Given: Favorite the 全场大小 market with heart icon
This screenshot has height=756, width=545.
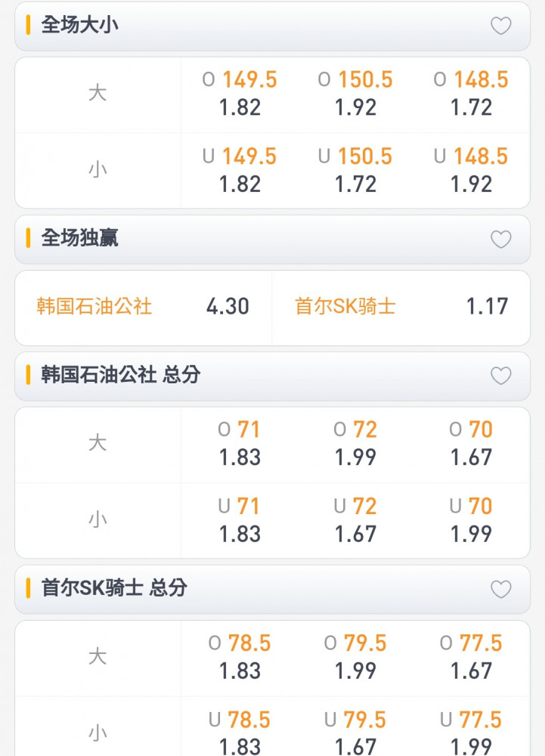Looking at the screenshot, I should coord(500,26).
